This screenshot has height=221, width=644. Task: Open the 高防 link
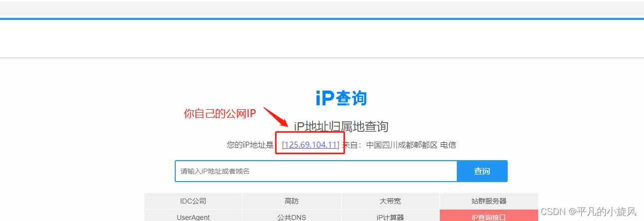292,201
